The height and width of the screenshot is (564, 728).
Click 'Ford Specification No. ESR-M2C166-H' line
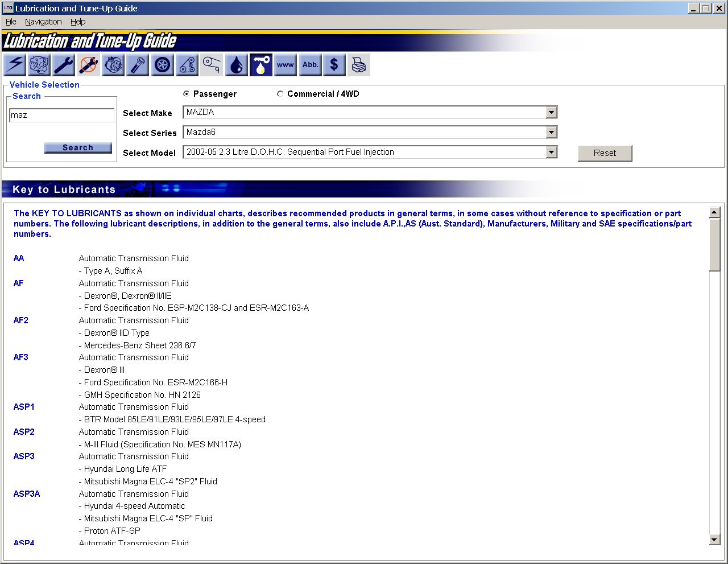[x=153, y=382]
